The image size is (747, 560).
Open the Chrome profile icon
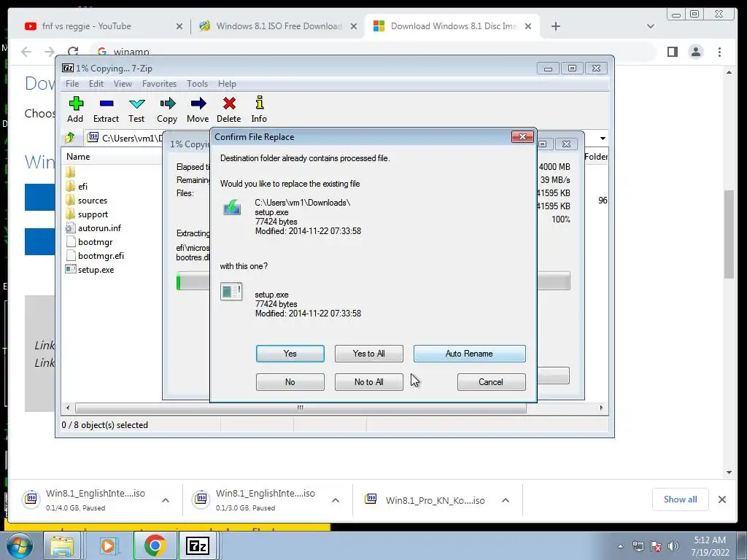(696, 52)
